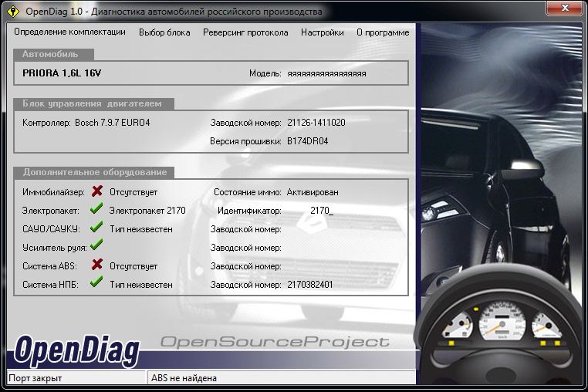Viewport: 588px width, 392px height.
Task: Click the Усилитель руля label
Action: (x=54, y=248)
